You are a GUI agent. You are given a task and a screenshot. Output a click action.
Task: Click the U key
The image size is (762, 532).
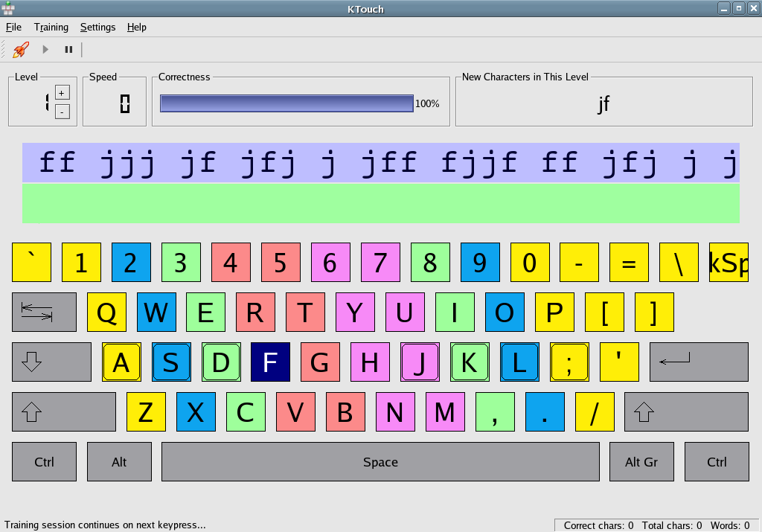(x=405, y=312)
